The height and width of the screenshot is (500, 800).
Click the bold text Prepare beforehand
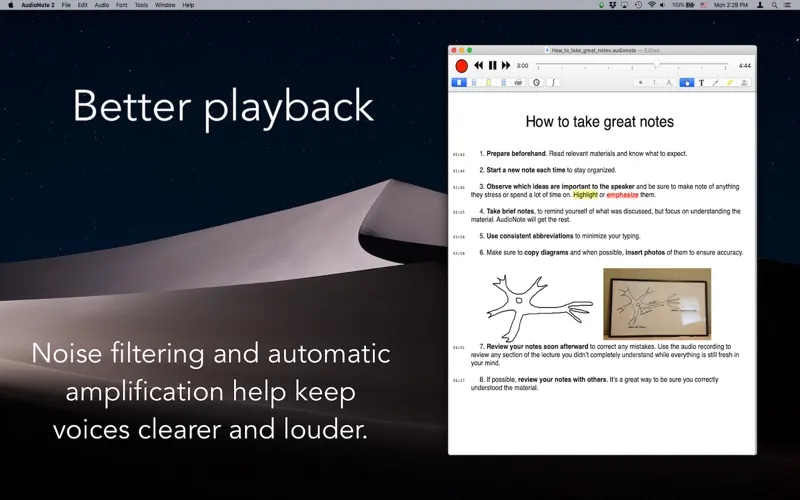(516, 154)
